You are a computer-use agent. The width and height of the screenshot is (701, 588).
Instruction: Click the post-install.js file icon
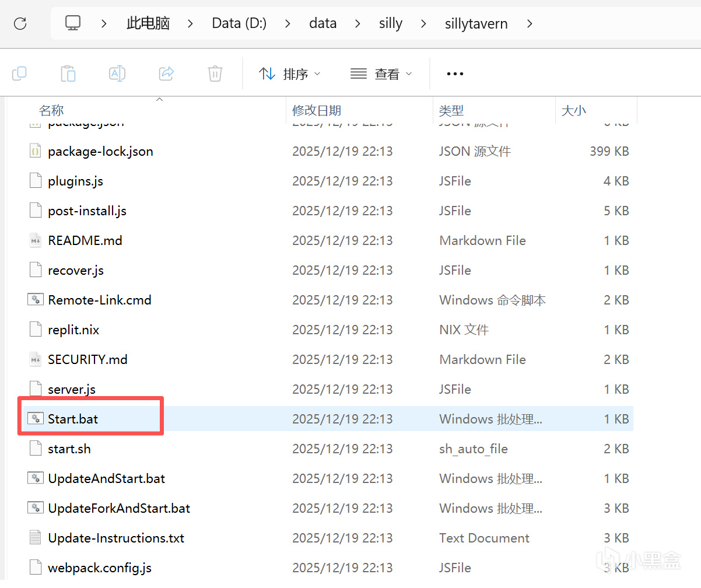pos(36,211)
